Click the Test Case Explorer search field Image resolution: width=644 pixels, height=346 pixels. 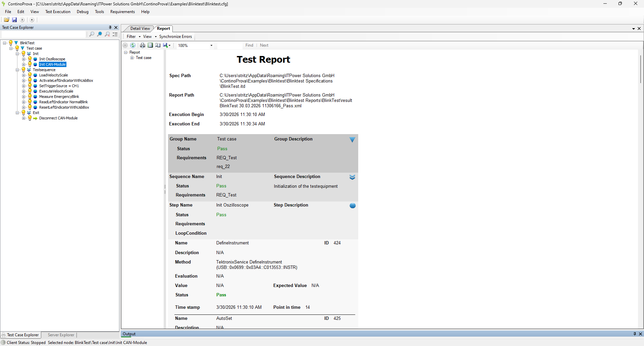(x=44, y=34)
